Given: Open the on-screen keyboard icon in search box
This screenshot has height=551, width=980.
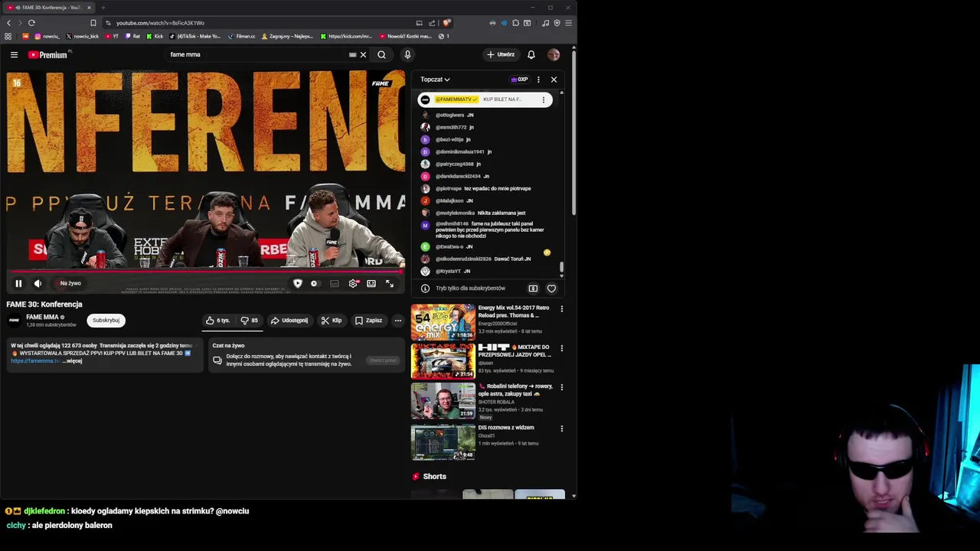Looking at the screenshot, I should [x=352, y=54].
